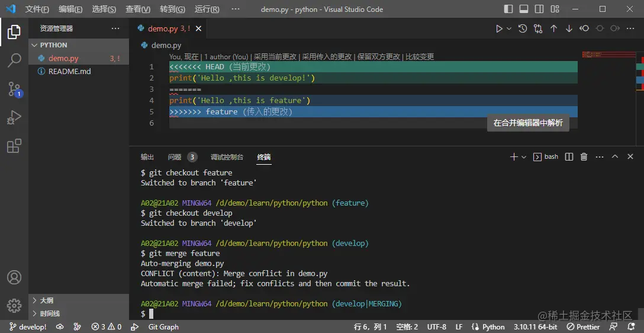Open the Manage gear settings icon
This screenshot has height=333, width=644.
click(14, 305)
